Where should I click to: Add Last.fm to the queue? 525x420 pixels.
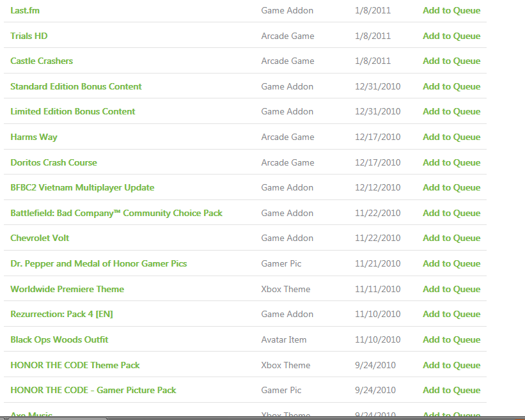pyautogui.click(x=451, y=10)
